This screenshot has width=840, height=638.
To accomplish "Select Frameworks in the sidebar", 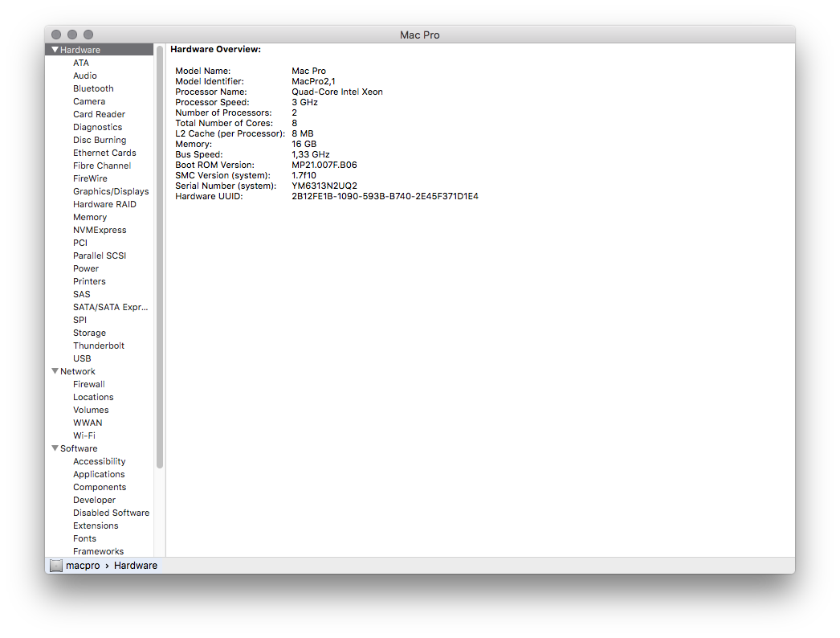I will point(98,551).
